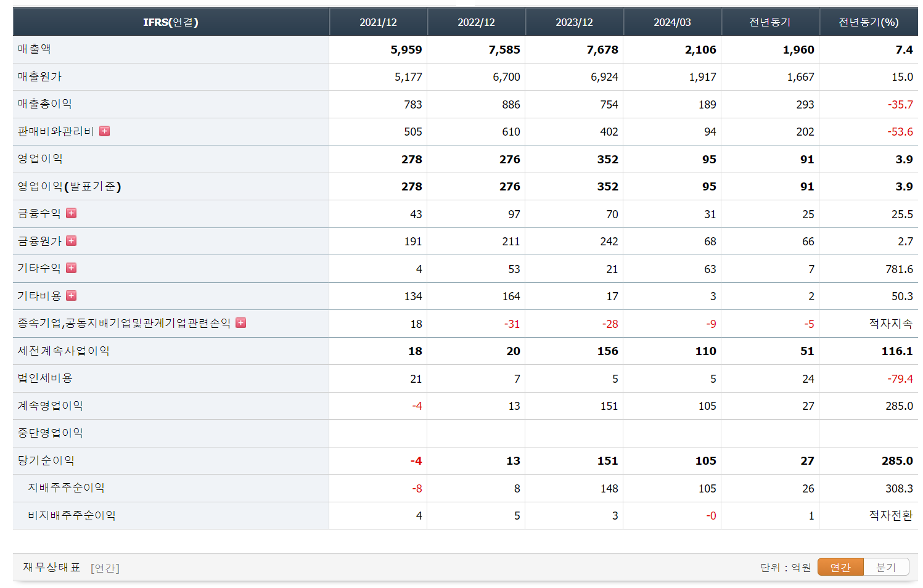The width and height of the screenshot is (923, 588).
Task: Select the 지배주주순이익 row label
Action: (66, 488)
